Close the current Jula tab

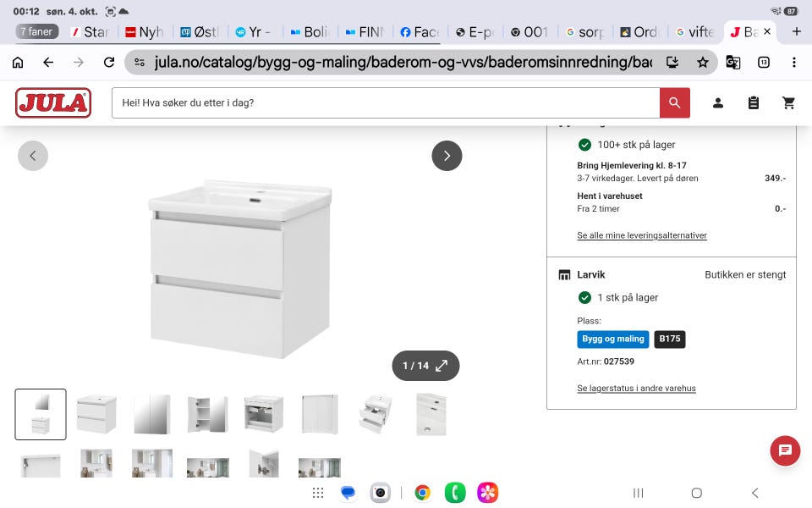pos(767,31)
